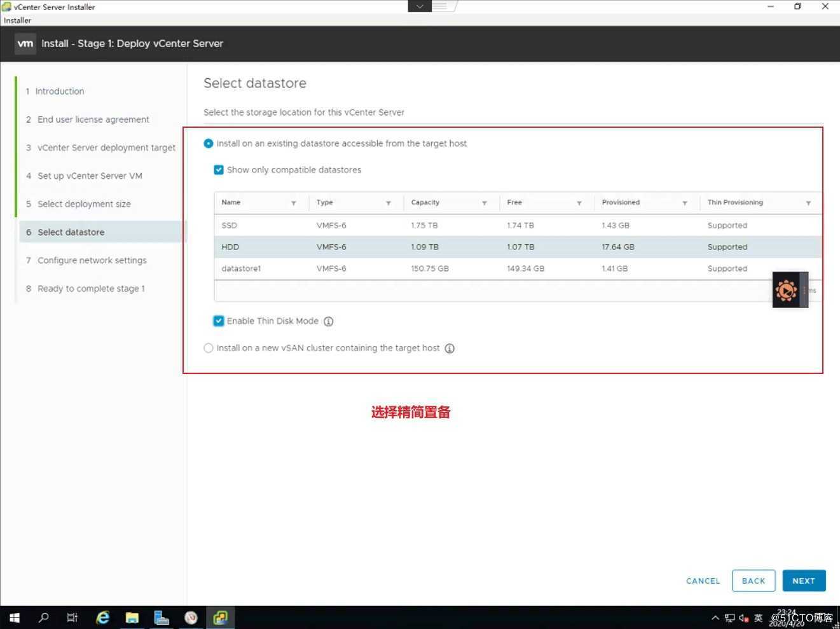The image size is (840, 629).
Task: Click the CANCEL button
Action: [x=703, y=581]
